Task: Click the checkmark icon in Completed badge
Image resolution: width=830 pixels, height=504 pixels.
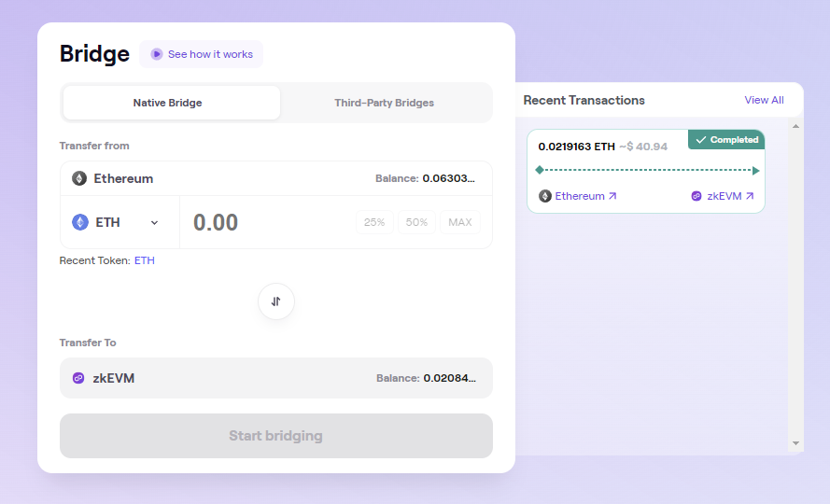Action: click(701, 140)
